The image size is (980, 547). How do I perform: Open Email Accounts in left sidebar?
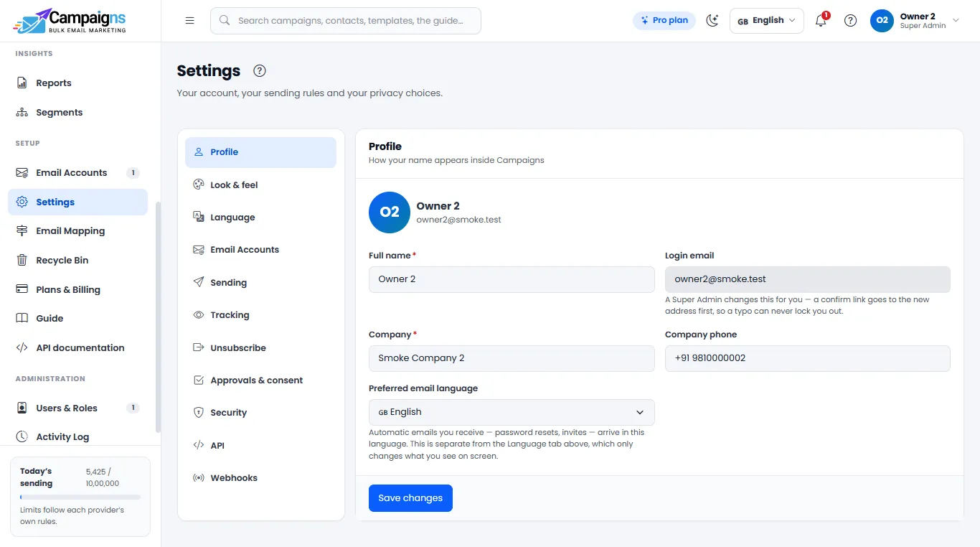click(77, 173)
